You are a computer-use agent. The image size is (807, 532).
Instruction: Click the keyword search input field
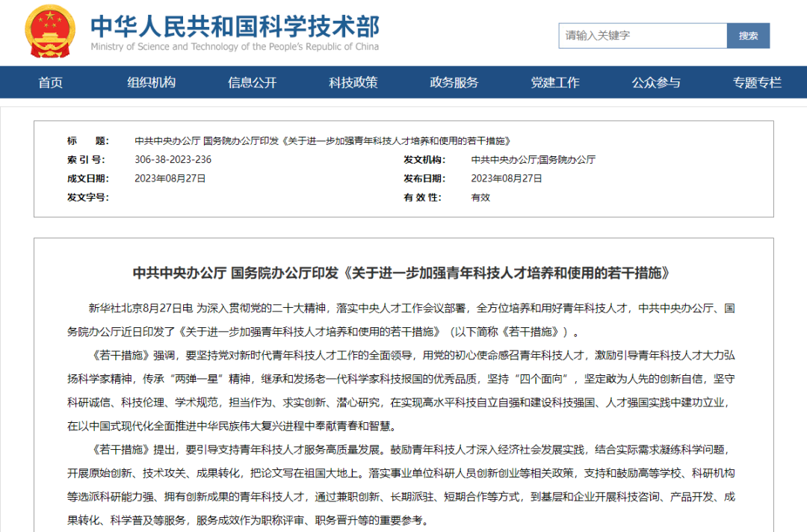(643, 35)
